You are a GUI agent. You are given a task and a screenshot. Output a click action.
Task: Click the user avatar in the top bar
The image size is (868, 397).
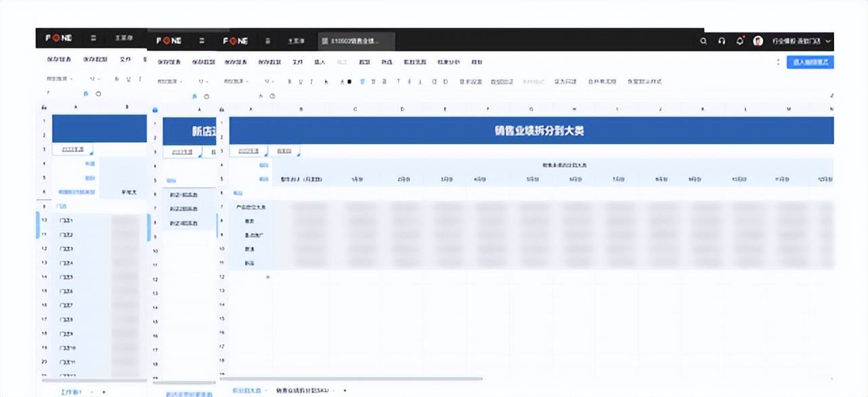pos(758,41)
